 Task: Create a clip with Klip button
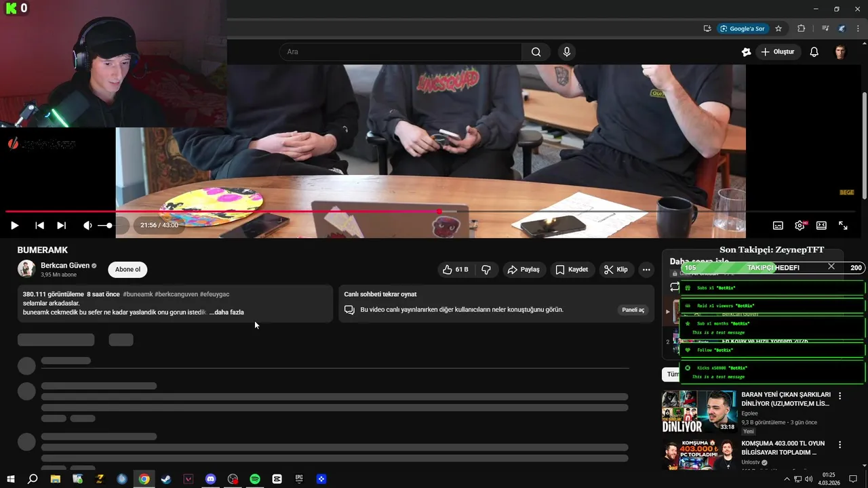tap(616, 270)
